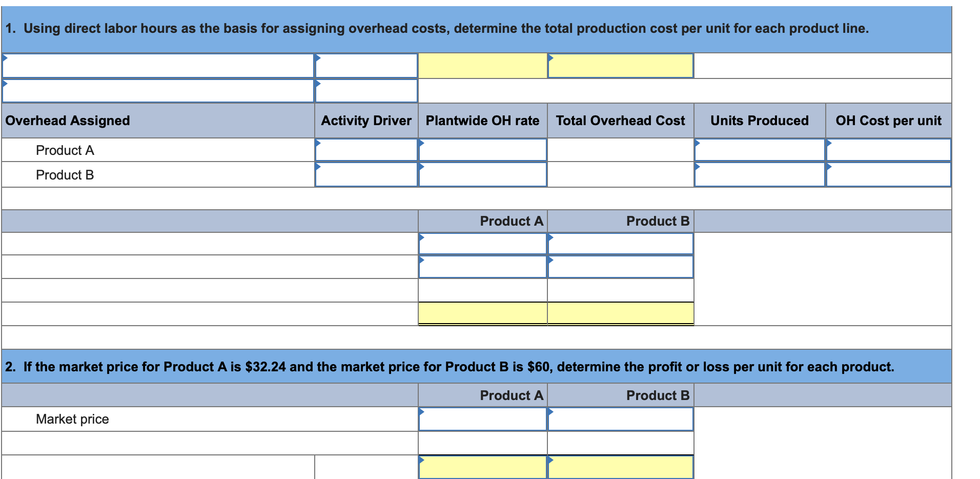Click the Market price row label
The width and height of the screenshot is (980, 479).
[72, 419]
